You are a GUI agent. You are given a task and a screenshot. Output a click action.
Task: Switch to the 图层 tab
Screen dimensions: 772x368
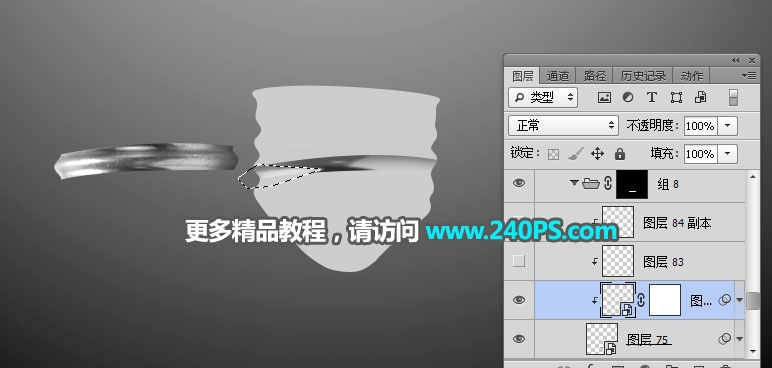(x=523, y=76)
